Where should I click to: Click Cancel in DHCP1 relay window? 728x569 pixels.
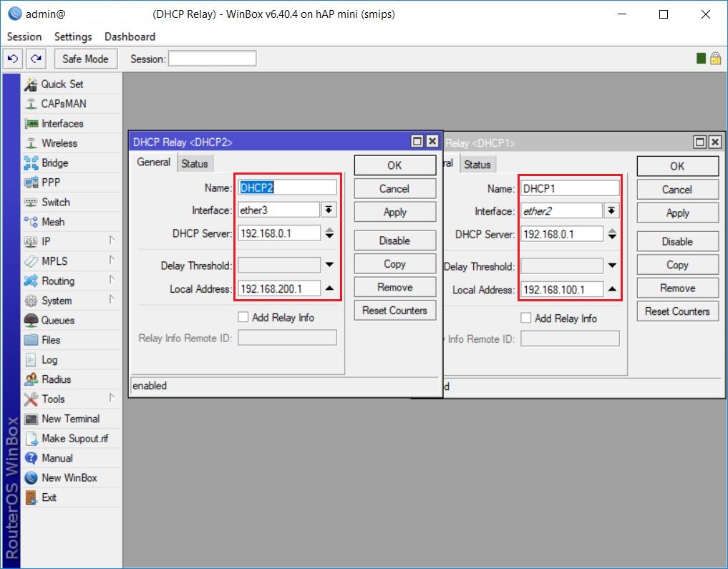coord(677,190)
